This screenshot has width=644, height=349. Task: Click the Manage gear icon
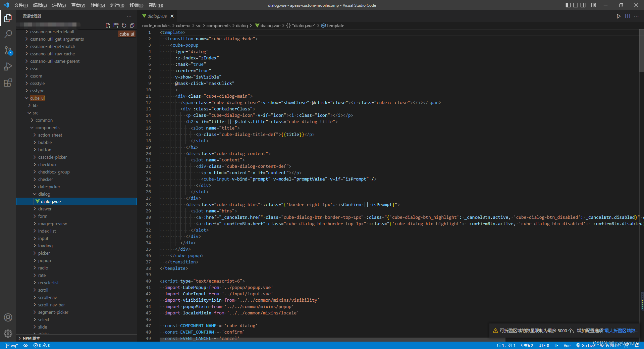[8, 333]
